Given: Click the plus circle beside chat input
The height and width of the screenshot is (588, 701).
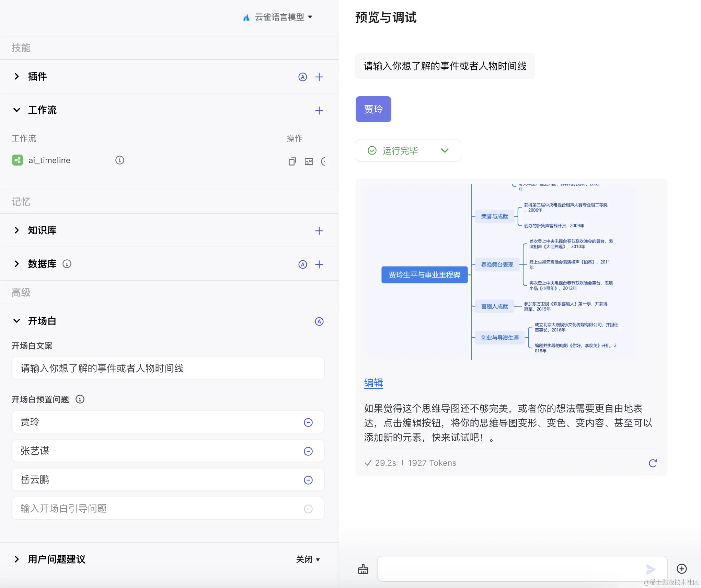Looking at the screenshot, I should coord(681,569).
